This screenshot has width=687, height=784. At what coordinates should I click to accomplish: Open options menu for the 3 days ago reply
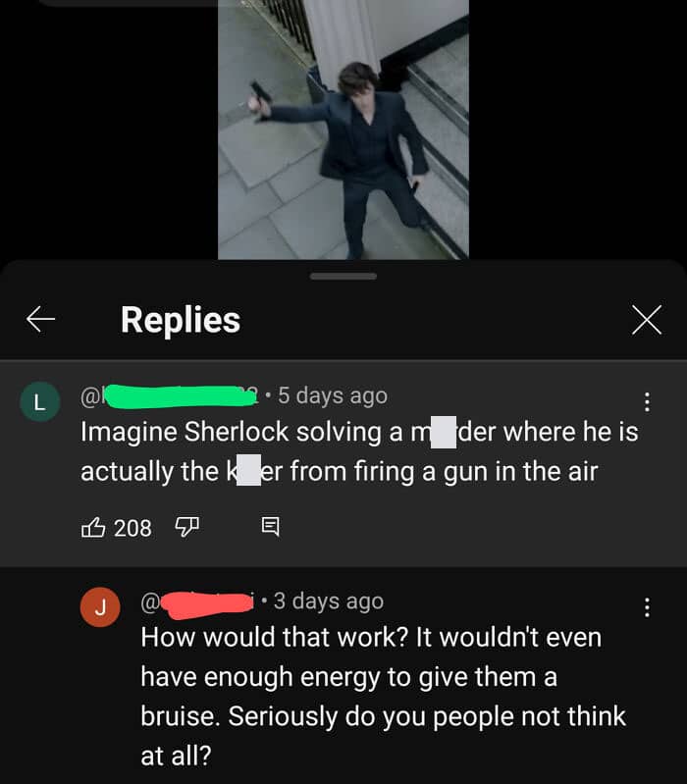point(647,607)
